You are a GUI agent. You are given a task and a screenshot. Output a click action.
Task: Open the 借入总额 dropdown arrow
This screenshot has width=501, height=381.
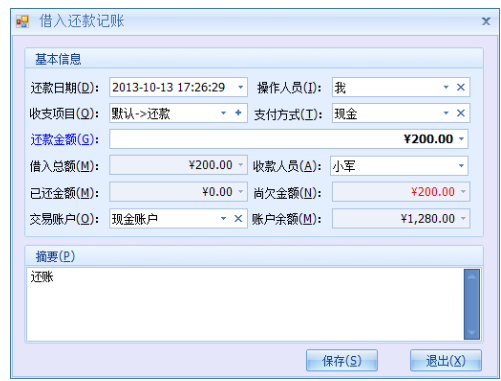point(240,165)
